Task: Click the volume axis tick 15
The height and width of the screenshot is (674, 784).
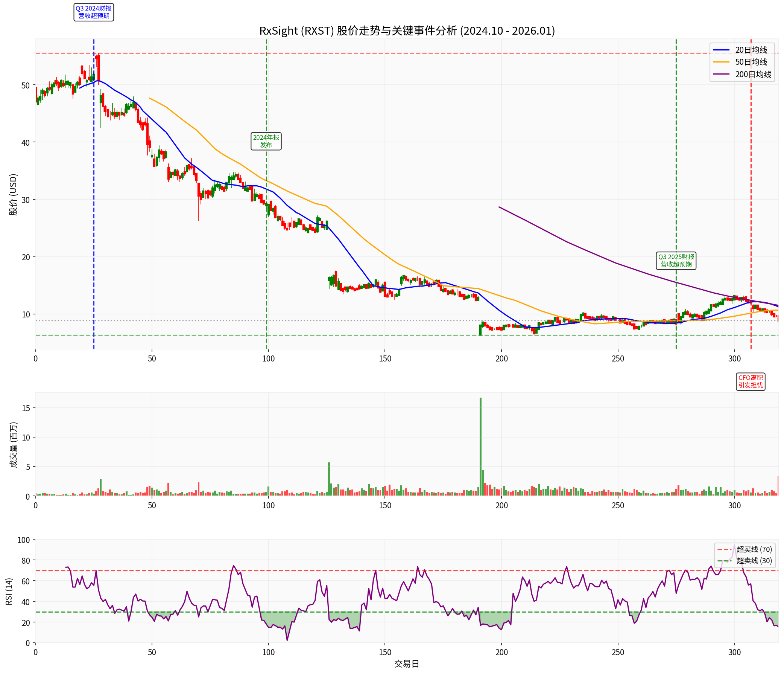Action: 26,408
